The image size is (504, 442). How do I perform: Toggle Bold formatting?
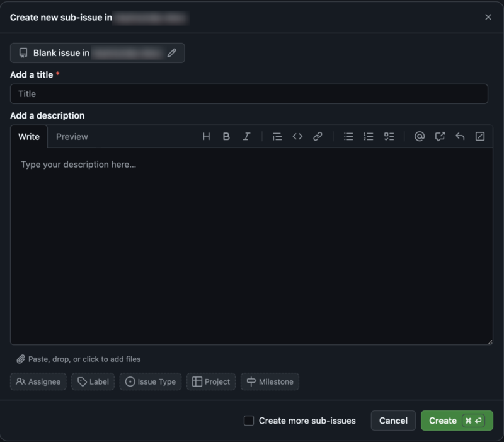coord(226,136)
